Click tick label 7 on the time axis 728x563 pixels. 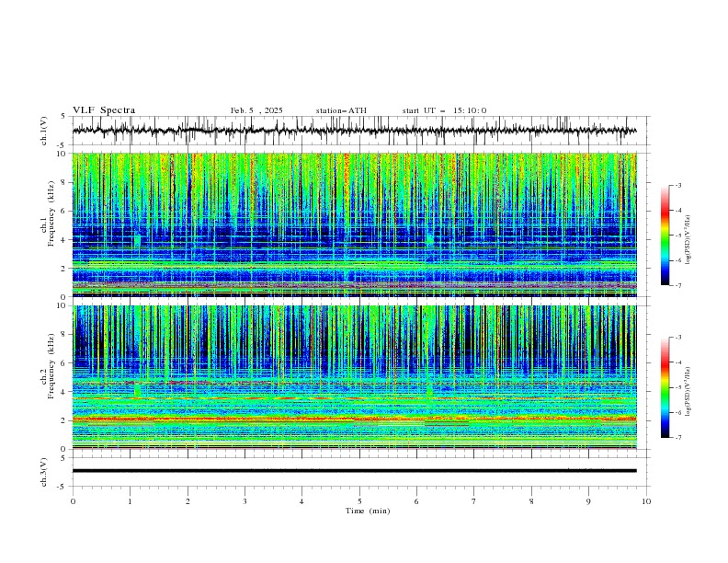(x=474, y=501)
